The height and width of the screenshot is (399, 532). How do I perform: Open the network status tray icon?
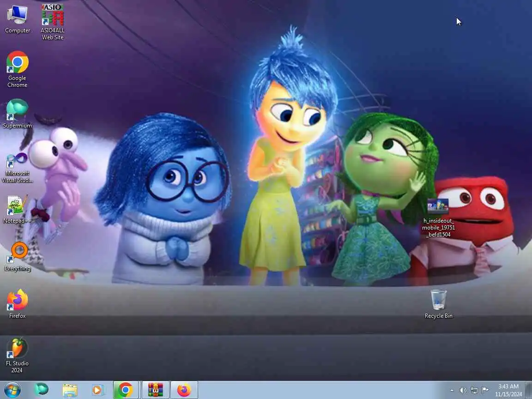(474, 390)
